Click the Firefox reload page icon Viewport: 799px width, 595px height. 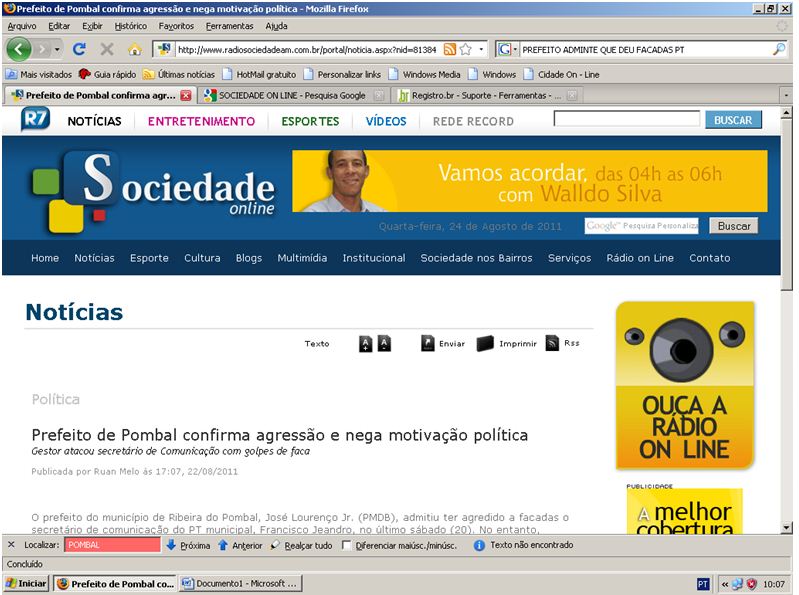click(79, 49)
